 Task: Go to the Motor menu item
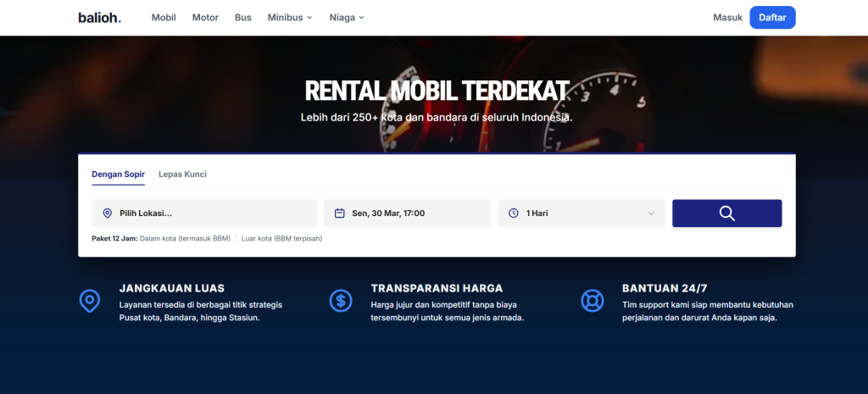click(205, 17)
